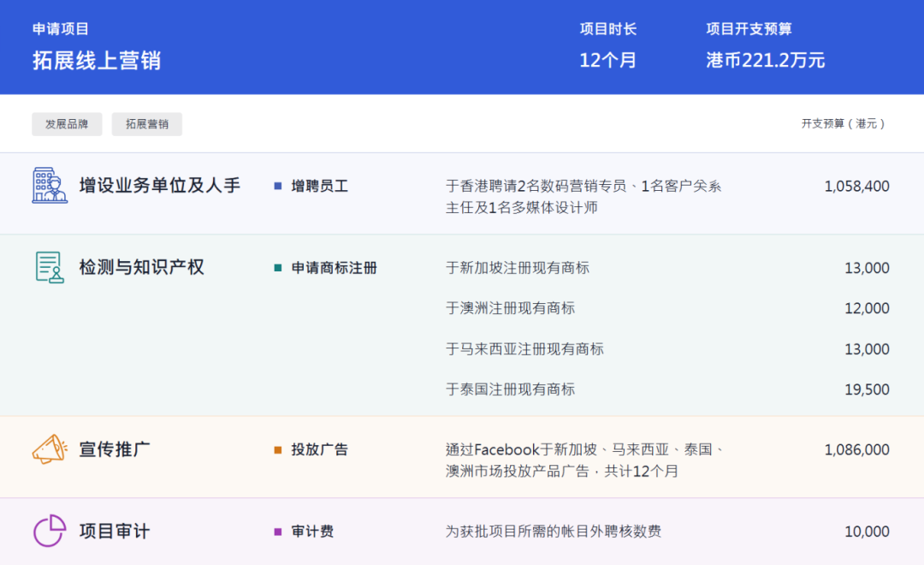The height and width of the screenshot is (565, 924).
Task: Click the 投放广告 item label
Action: click(x=319, y=450)
